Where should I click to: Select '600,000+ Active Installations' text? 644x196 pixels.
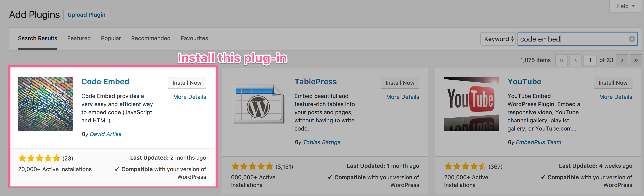click(253, 181)
